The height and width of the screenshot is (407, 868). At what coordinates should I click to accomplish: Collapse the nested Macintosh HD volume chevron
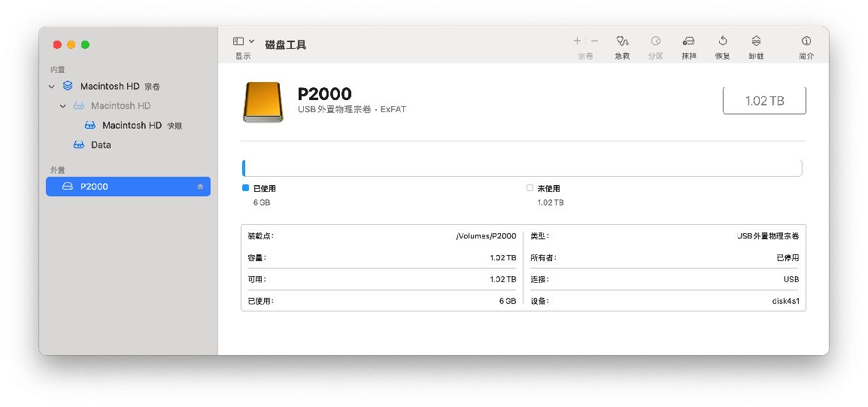click(x=62, y=106)
